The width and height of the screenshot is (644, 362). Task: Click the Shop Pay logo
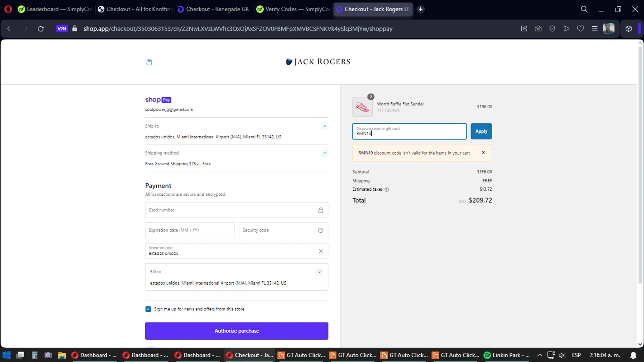tap(158, 100)
